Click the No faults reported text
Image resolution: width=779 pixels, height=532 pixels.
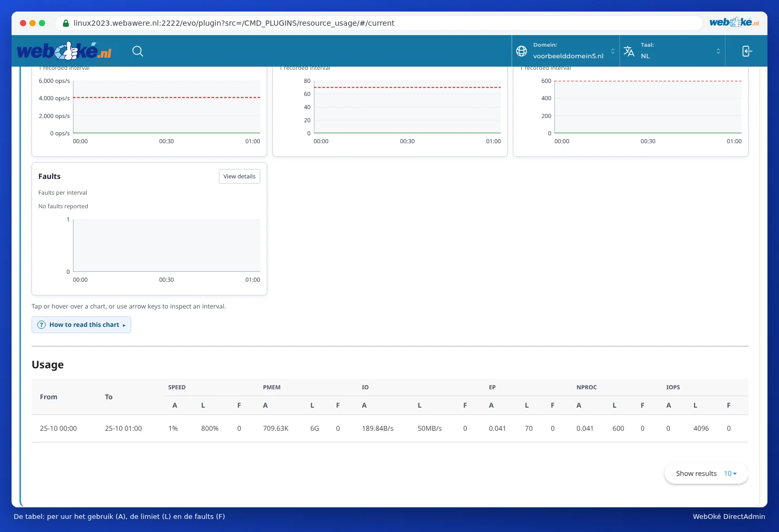[x=63, y=206]
